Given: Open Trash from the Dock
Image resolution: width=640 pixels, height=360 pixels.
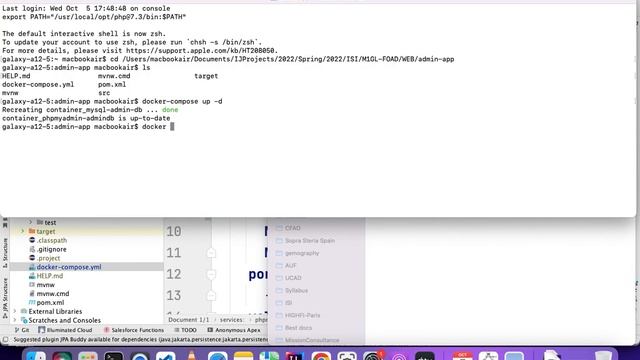Looking at the screenshot, I should [x=604, y=356].
